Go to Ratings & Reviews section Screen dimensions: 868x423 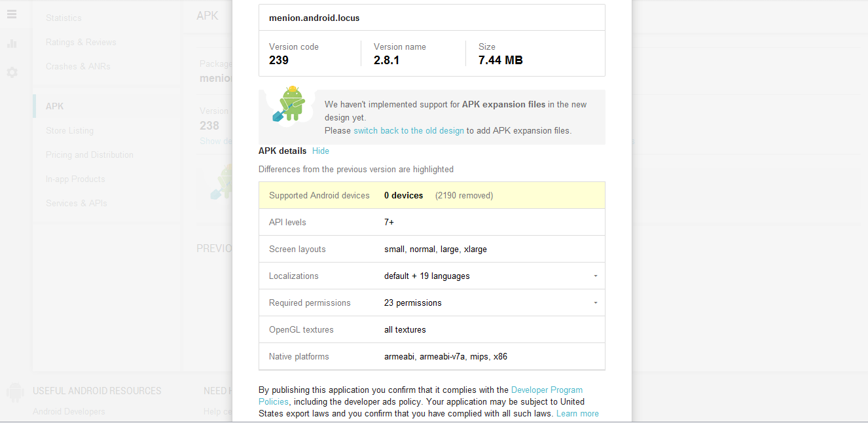81,42
